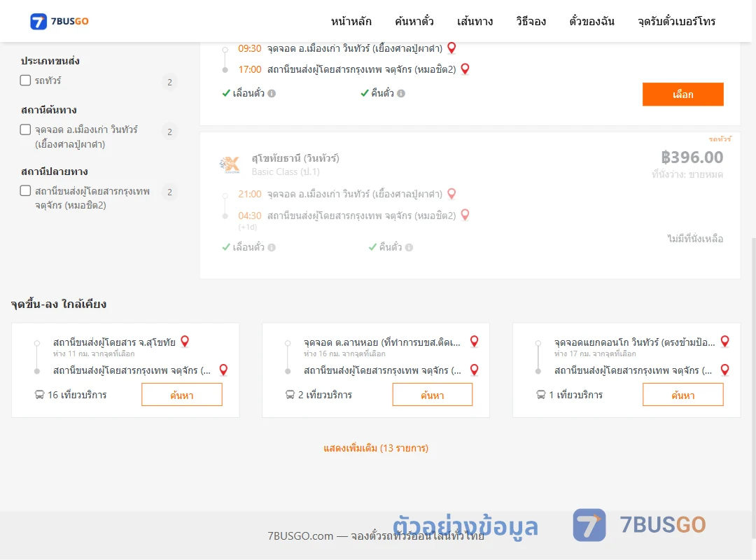Click ห่าง 11 กม. จากจุดที่เลือก text
Image resolution: width=756 pixels, height=560 pixels.
pos(94,354)
